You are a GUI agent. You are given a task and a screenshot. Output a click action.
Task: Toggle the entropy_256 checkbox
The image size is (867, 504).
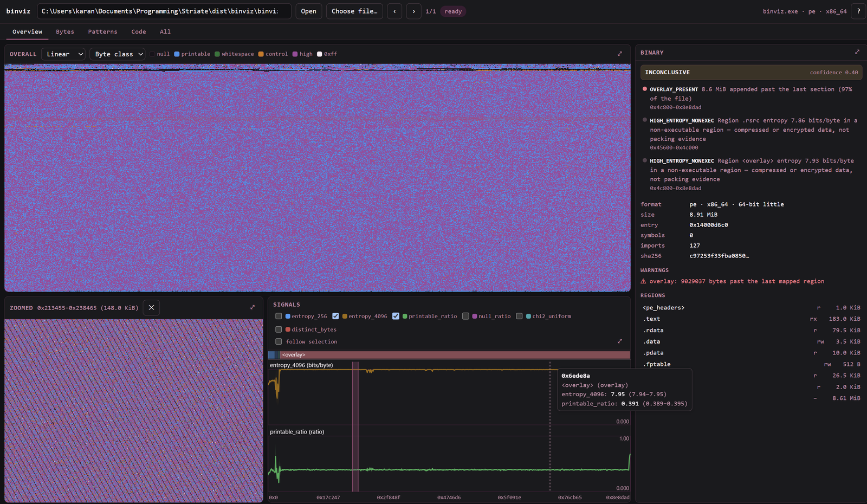click(279, 316)
